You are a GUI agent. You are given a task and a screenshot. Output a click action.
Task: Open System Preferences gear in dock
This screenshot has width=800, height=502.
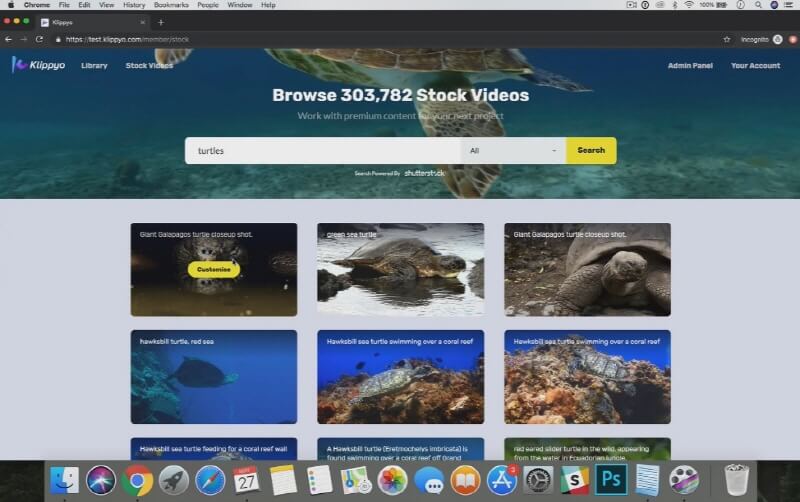538,480
